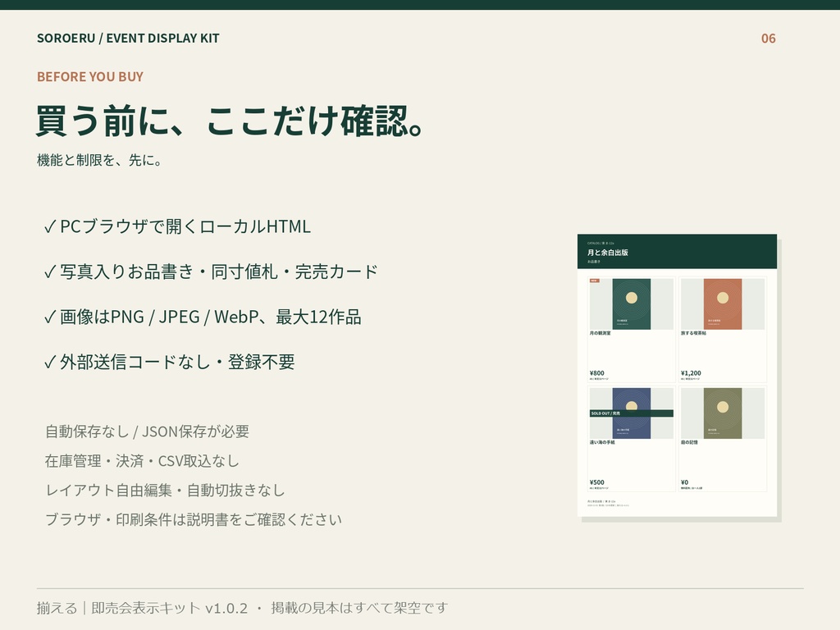Click the note レイアウト自由編集・自動切抜きなし
840x630 pixels.
(165, 491)
